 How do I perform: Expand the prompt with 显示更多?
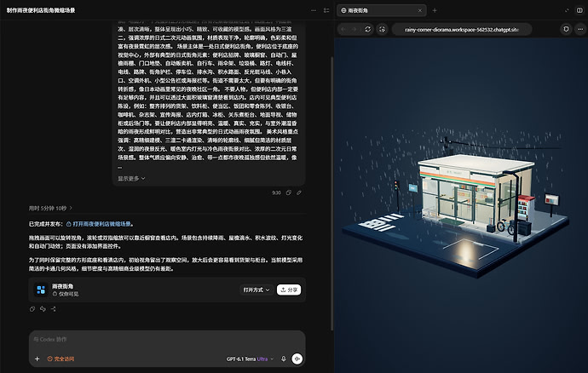(x=131, y=179)
